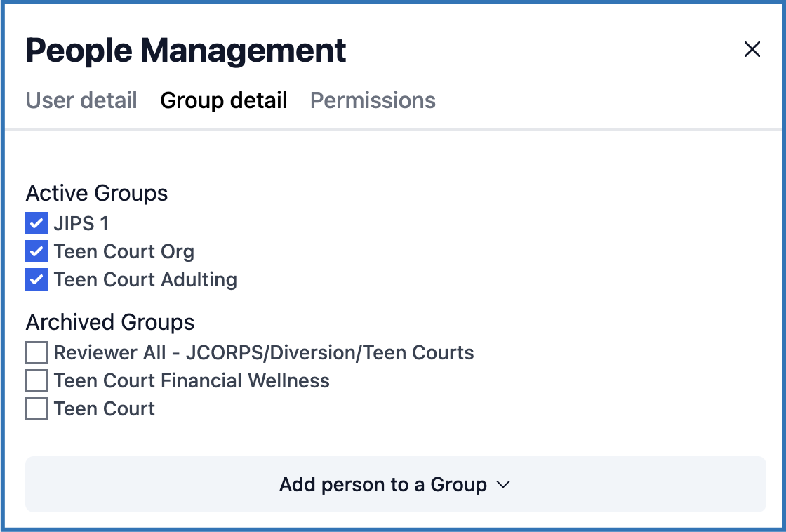
Task: Click the People Management title
Action: 186,51
